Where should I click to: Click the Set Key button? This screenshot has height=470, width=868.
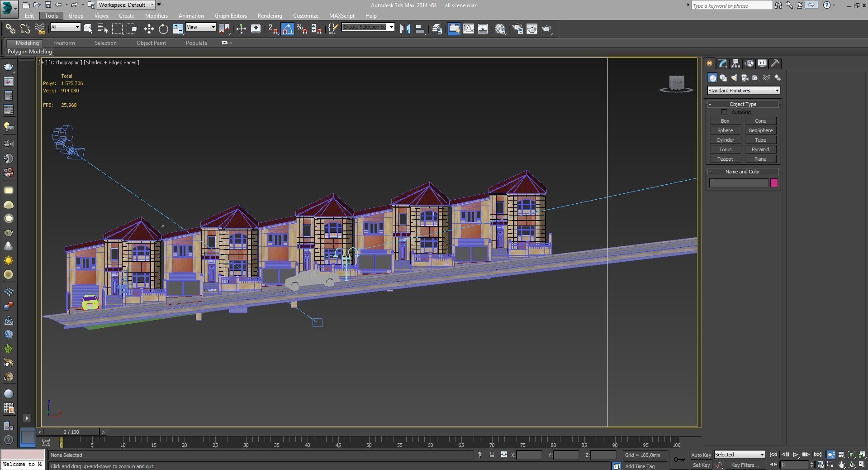(701, 465)
